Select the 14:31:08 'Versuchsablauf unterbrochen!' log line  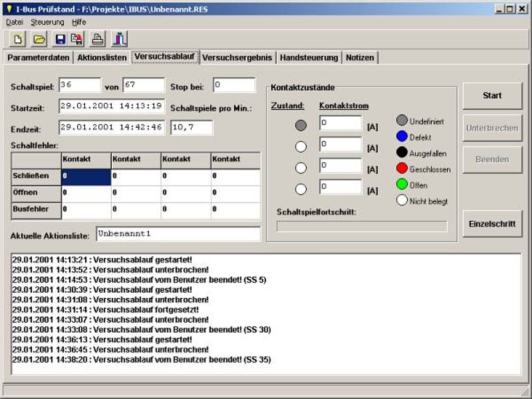111,300
